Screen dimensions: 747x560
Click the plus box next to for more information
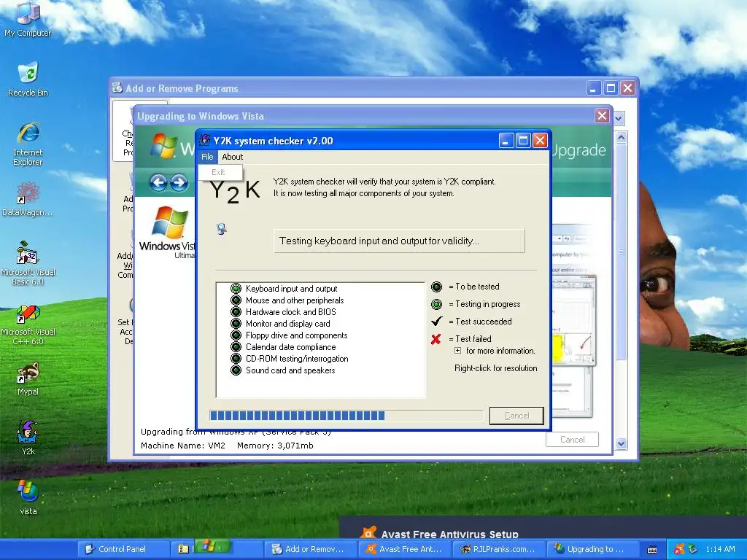coord(458,351)
